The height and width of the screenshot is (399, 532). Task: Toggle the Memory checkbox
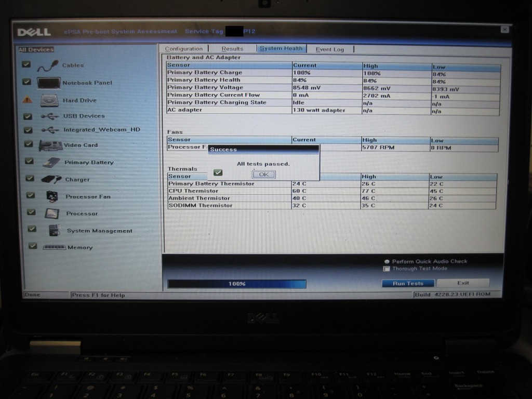click(x=33, y=246)
